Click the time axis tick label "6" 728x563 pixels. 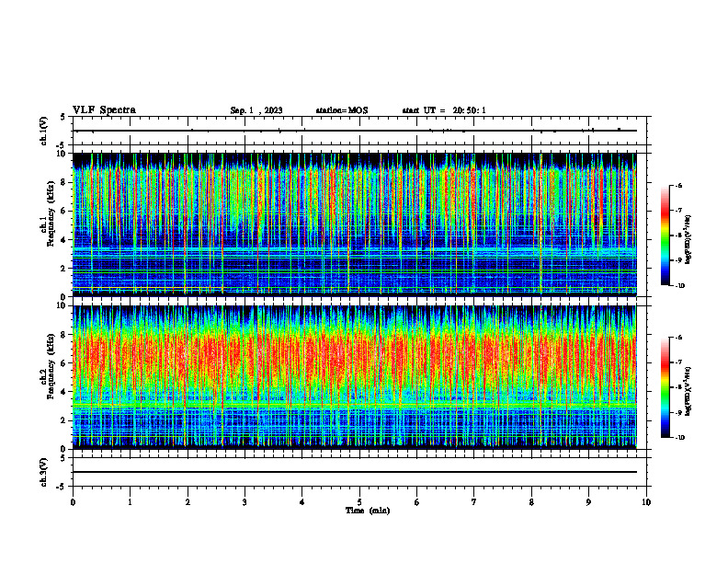[x=417, y=502]
